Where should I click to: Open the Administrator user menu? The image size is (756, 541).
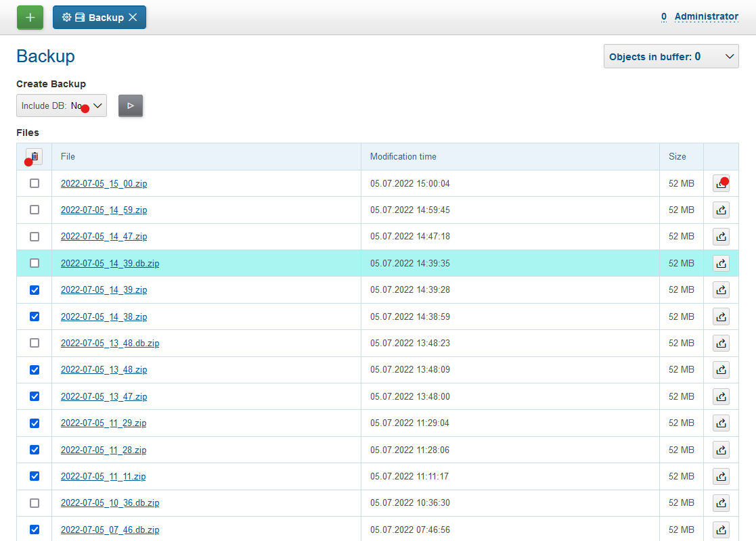pyautogui.click(x=706, y=16)
